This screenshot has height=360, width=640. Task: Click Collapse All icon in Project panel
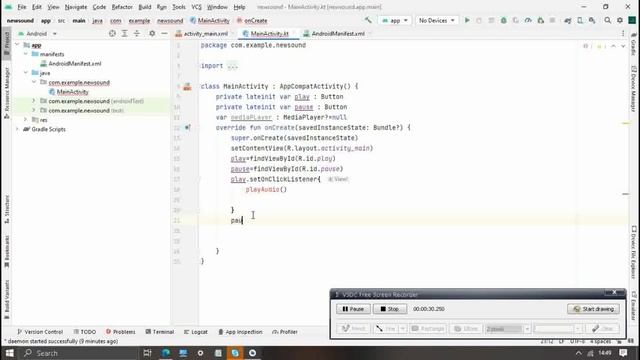pyautogui.click(x=137, y=33)
